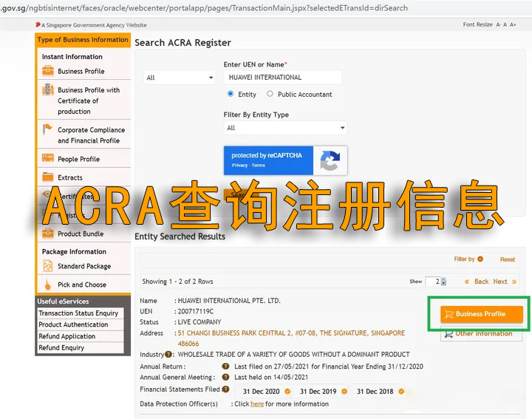The image size is (532, 419).
Task: Click Financial Statements Filed help icon
Action: pyautogui.click(x=226, y=389)
